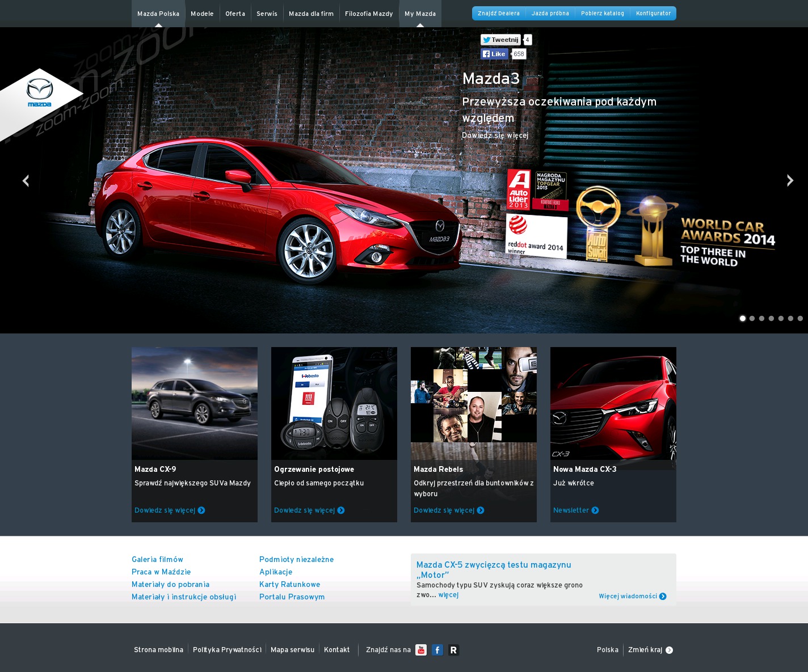This screenshot has height=672, width=808.
Task: Click the Znajdź Dealera button
Action: [499, 14]
